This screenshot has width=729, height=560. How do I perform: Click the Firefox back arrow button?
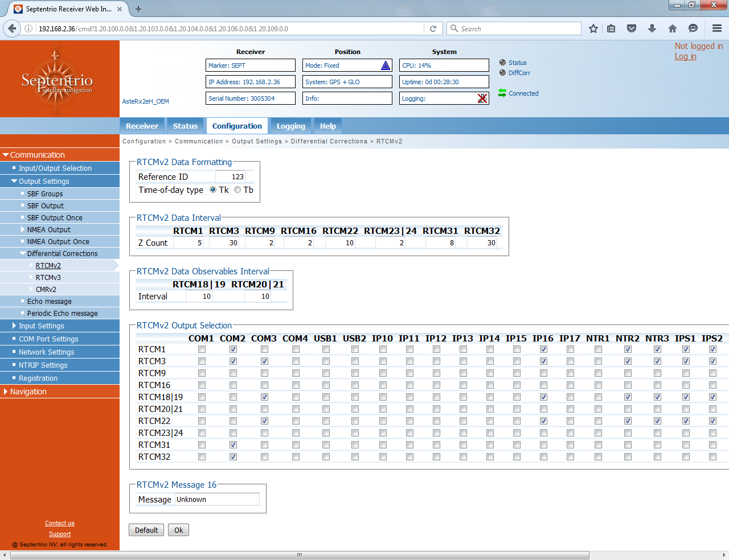(12, 28)
